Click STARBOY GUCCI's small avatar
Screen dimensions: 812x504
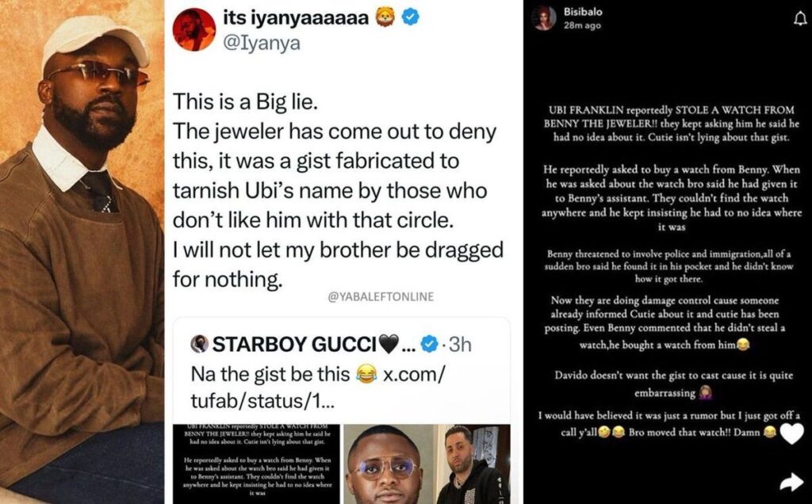pos(199,344)
